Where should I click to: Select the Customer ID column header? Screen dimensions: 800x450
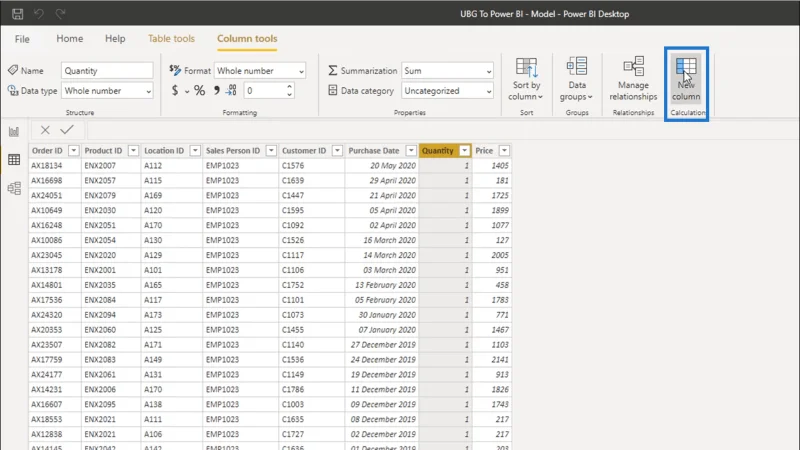click(304, 151)
